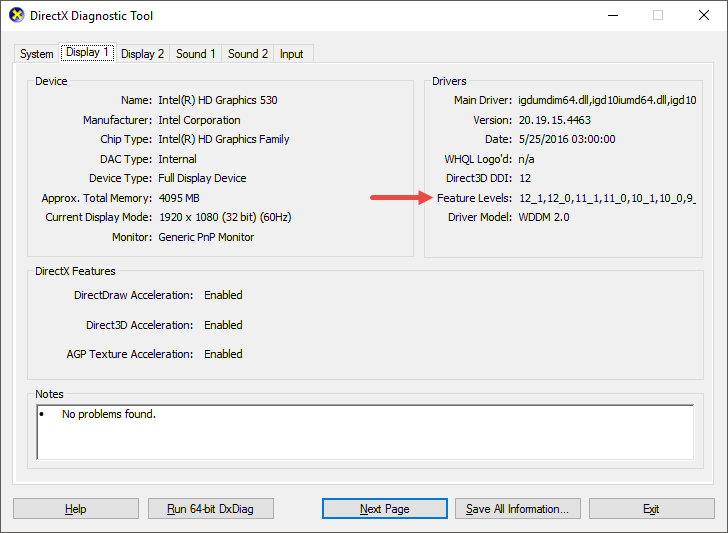Click the '1920 x 1080 (32 bit) (60Hz)' value
728x533 pixels.
pos(225,217)
